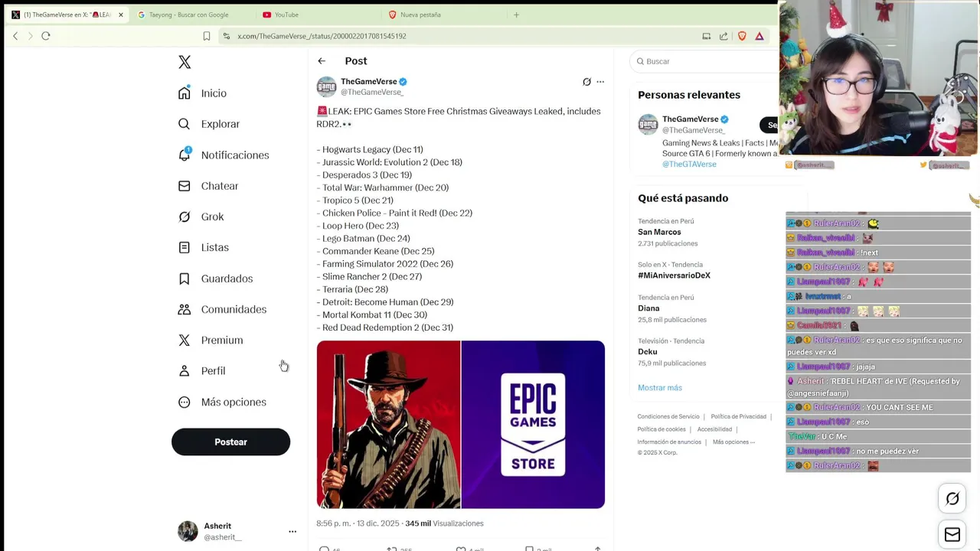The height and width of the screenshot is (551, 980).
Task: Click Brave Rewards triangle icon
Action: coord(759,36)
